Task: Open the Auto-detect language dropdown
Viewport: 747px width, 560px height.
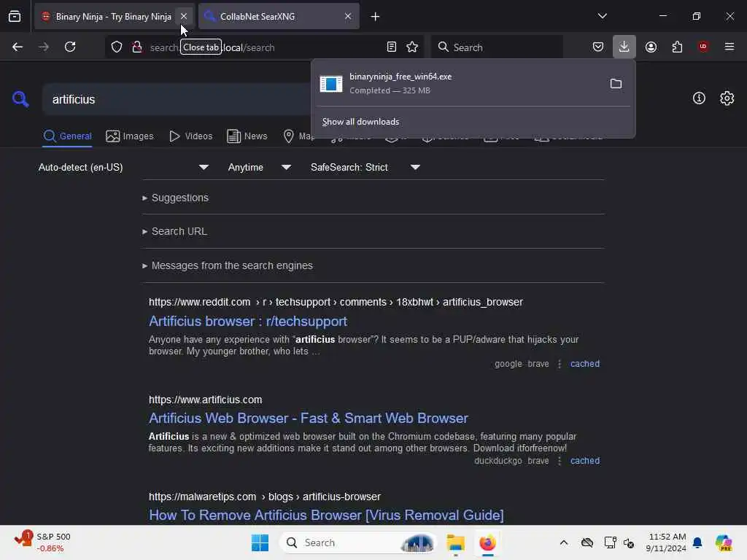Action: tap(123, 167)
